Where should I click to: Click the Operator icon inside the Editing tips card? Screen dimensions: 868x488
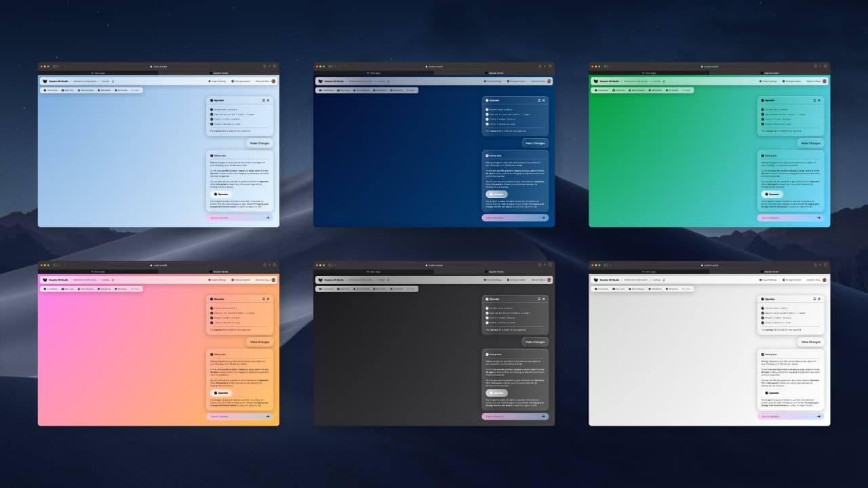tap(215, 195)
